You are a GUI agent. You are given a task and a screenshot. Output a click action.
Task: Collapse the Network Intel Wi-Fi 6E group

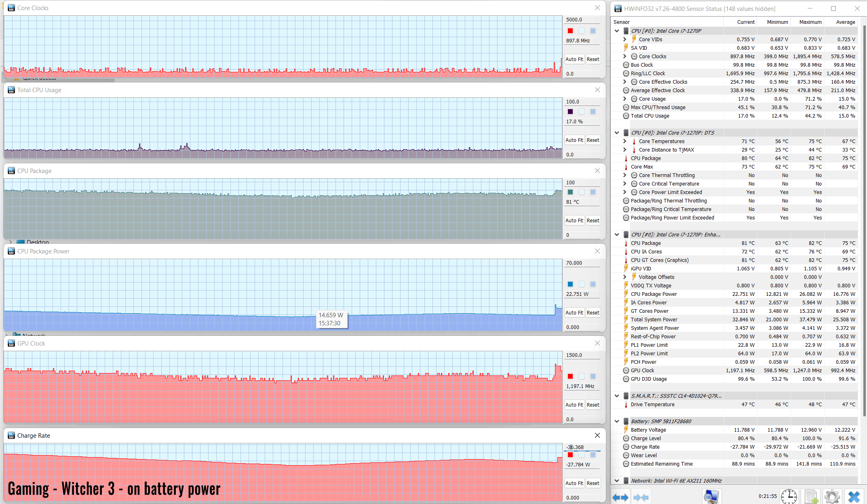617,481
